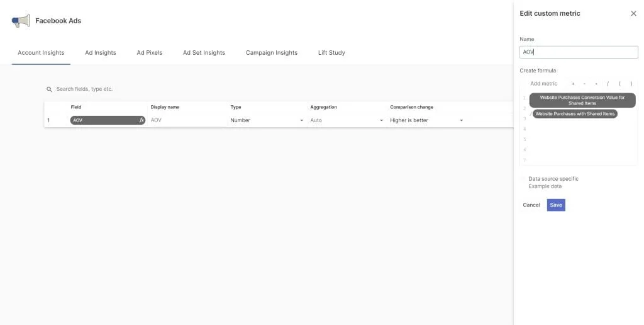Switch to the Ad Insights tab
Image resolution: width=644 pixels, height=325 pixels.
click(x=101, y=53)
